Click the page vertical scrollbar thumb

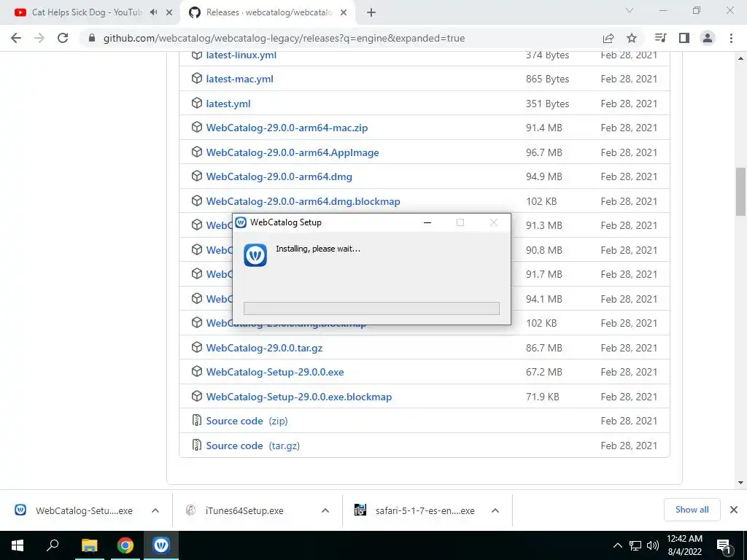740,192
